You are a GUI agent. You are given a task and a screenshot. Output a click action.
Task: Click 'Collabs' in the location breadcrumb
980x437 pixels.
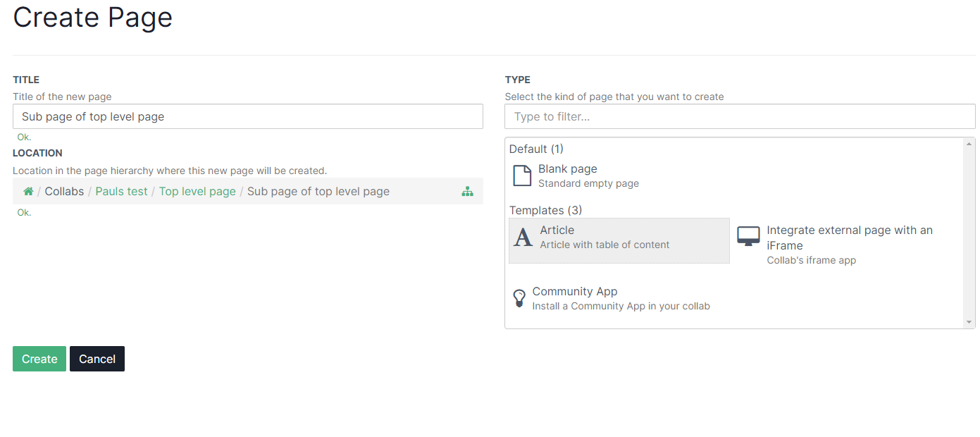tap(64, 192)
